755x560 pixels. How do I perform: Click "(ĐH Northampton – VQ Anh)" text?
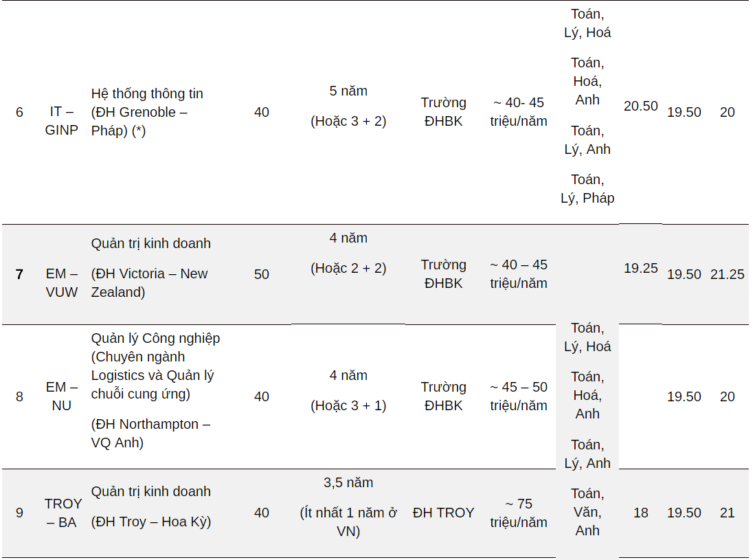pyautogui.click(x=150, y=434)
